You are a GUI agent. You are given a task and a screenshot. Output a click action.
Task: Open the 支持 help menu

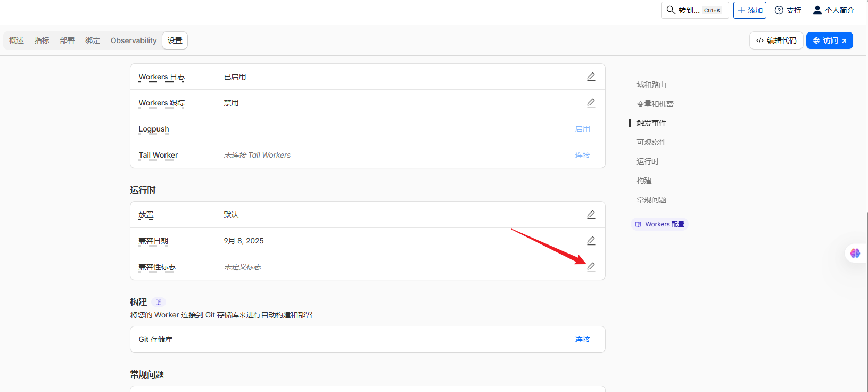[788, 10]
